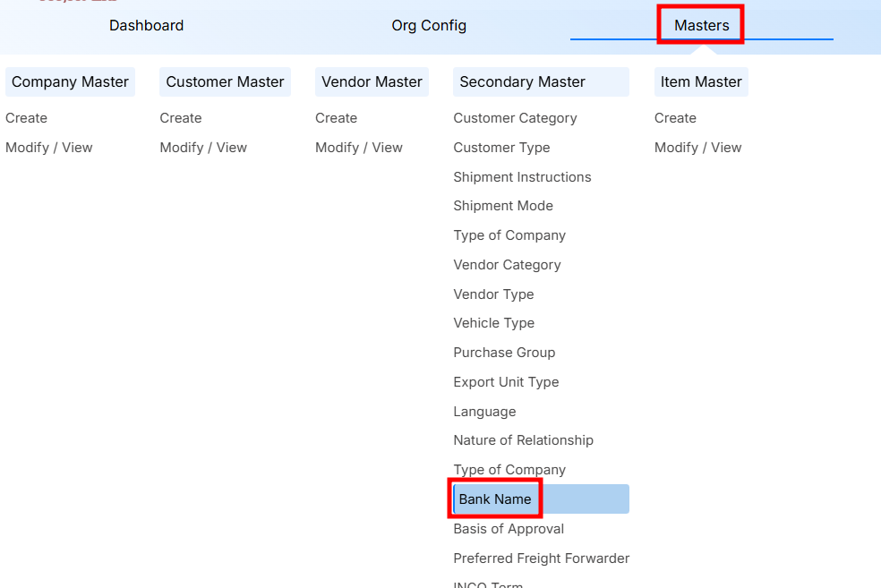Select Shipment Instructions option
Image resolution: width=881 pixels, height=588 pixels.
[x=522, y=176]
